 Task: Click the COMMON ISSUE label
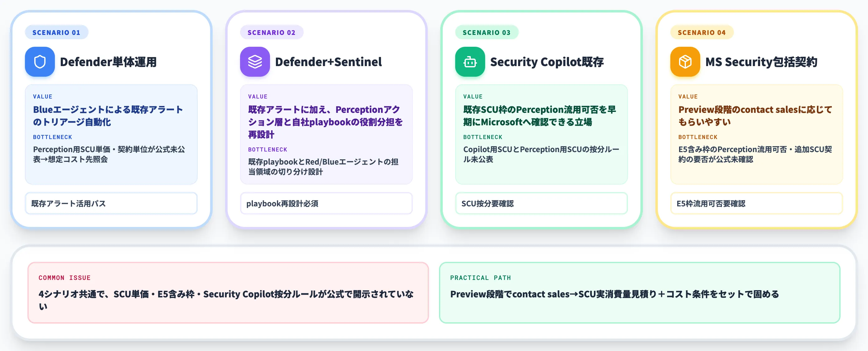point(64,277)
